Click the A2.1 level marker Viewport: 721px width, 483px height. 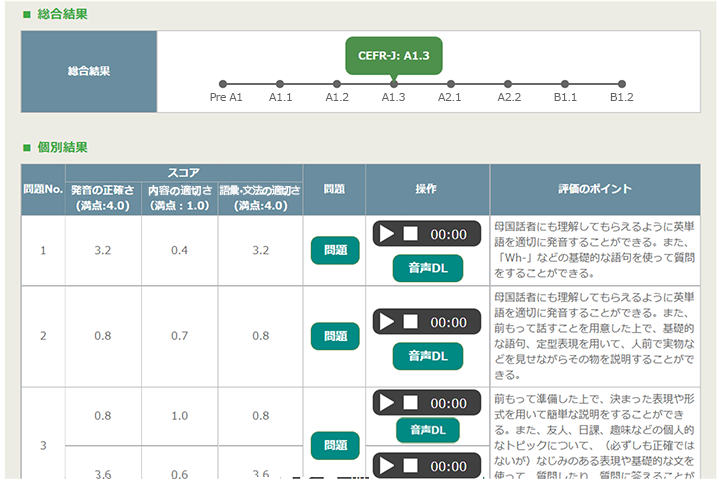click(x=451, y=84)
